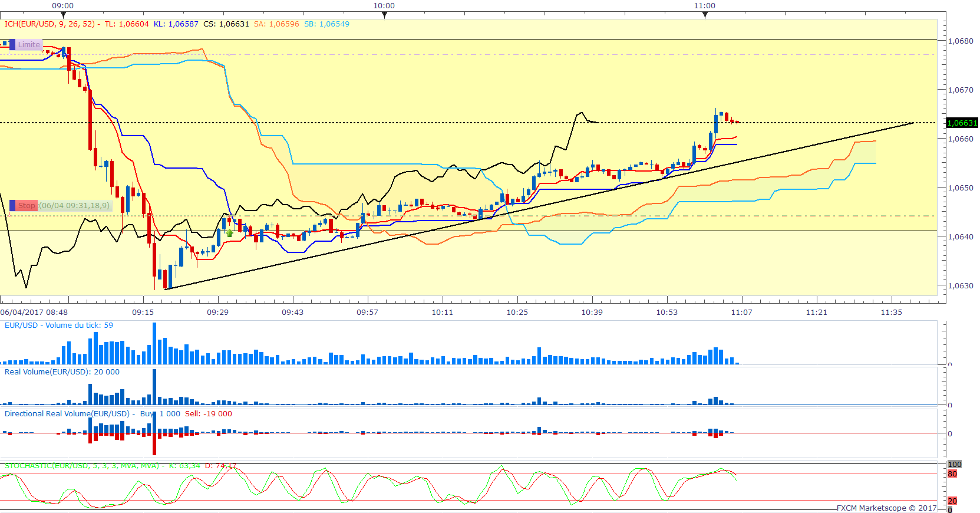This screenshot has height=513, width=980.
Task: Click the EUR/USD Volume du tick label
Action: 59,325
